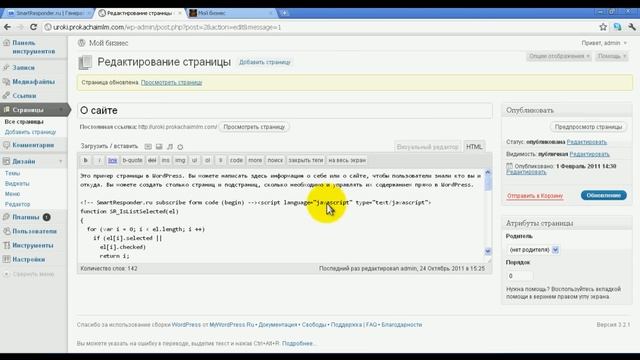The image size is (640, 360).
Task: Open the Пользователи sidebar menu
Action: 34,231
